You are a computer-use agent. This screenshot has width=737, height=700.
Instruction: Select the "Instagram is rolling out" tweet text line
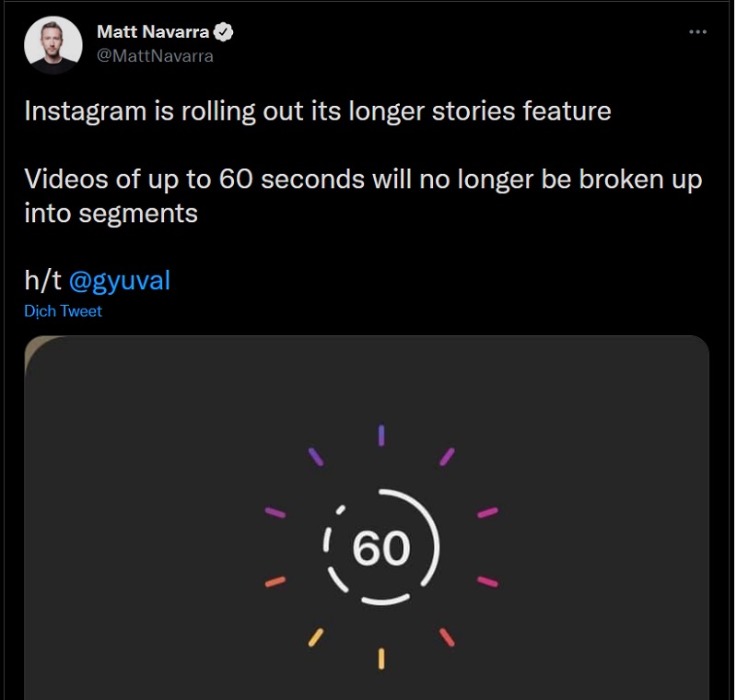click(317, 111)
